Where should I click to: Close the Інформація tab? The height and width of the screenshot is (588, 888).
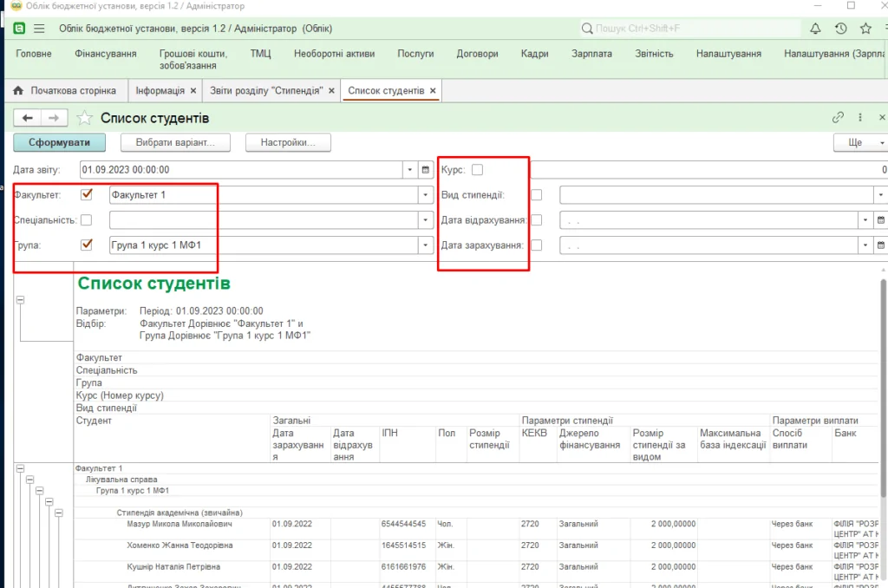point(193,91)
